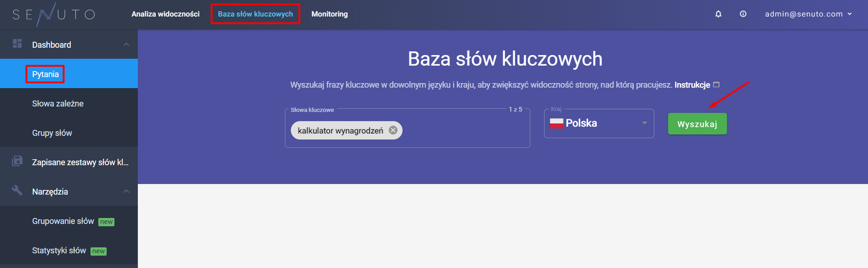Go to the Monitoring tab
This screenshot has height=268, width=868.
tap(329, 14)
